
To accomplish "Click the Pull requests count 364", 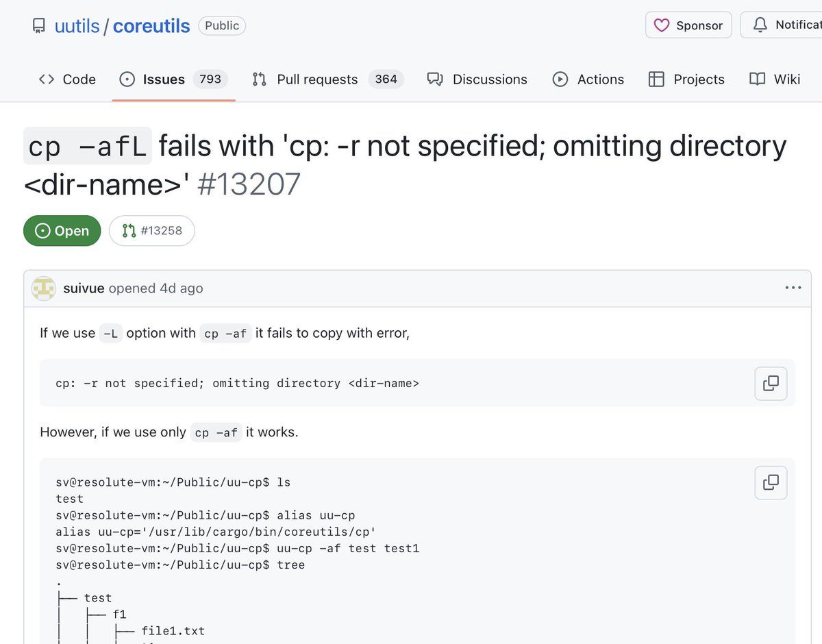I will 386,79.
